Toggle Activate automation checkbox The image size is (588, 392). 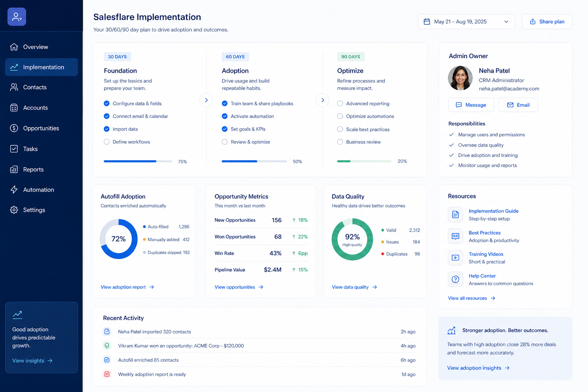(x=225, y=116)
